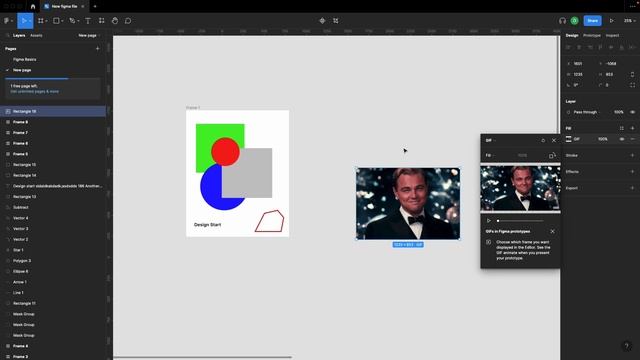Expand Move tool options arrow
This screenshot has width=640, height=360.
coord(30,21)
